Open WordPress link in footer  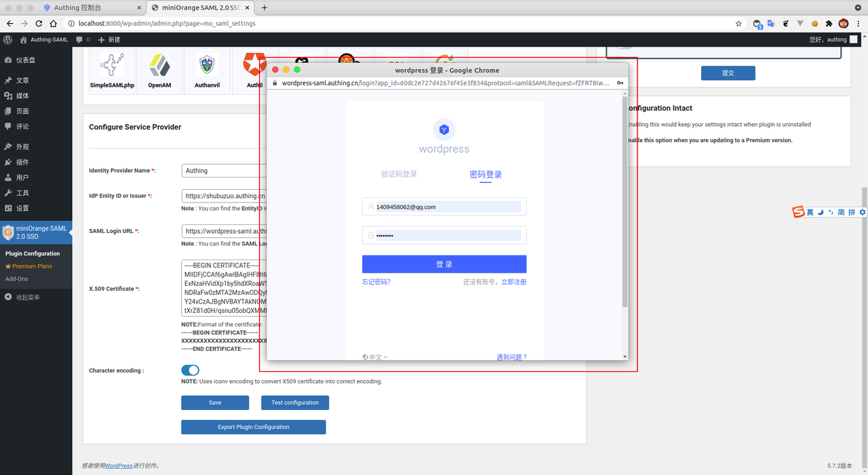click(119, 466)
